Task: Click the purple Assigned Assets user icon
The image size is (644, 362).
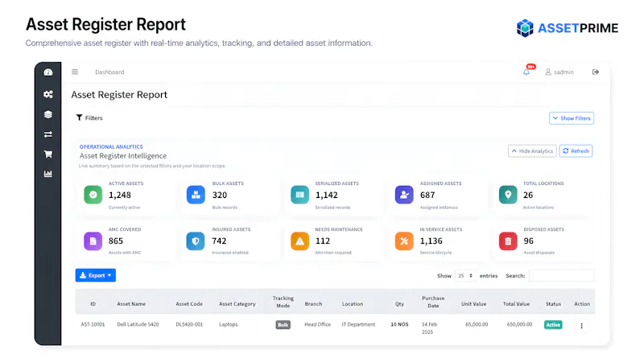Action: pyautogui.click(x=404, y=195)
